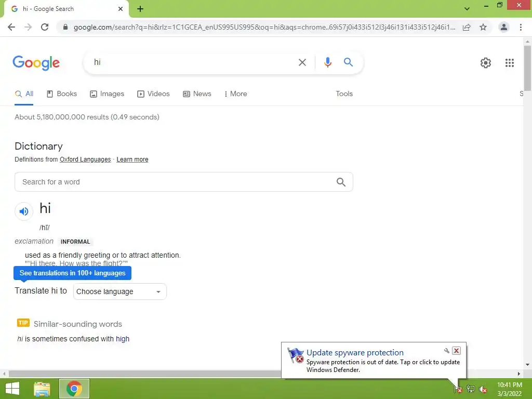
Task: Follow the Oxford Languages link
Action: (85, 159)
